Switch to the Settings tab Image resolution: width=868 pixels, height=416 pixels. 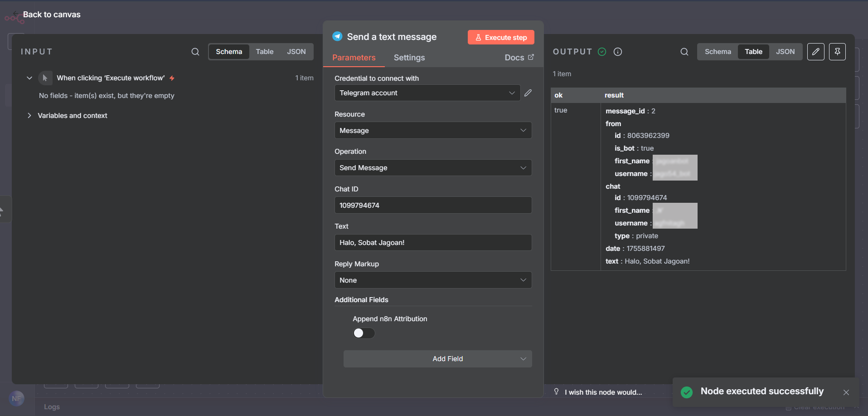[x=409, y=58]
